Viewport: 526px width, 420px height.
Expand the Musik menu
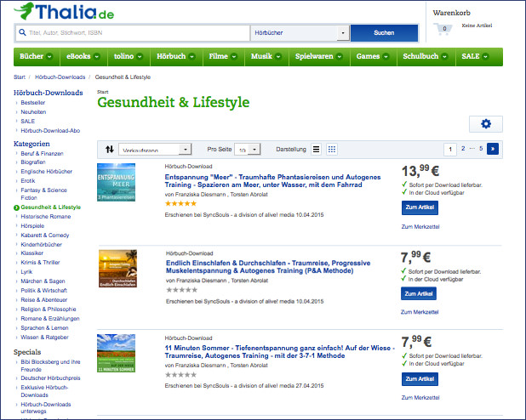pos(266,56)
